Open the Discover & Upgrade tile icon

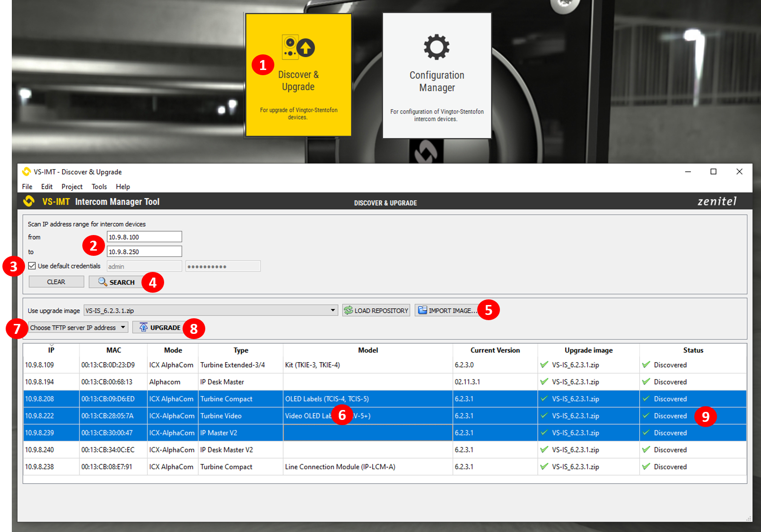tap(298, 47)
